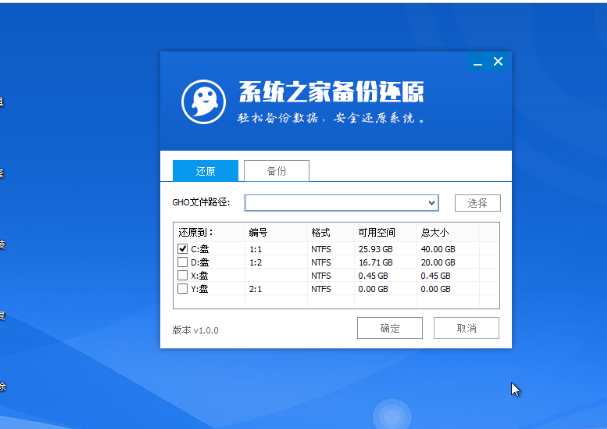
Task: Click the ghost logo icon in header
Action: (x=203, y=100)
